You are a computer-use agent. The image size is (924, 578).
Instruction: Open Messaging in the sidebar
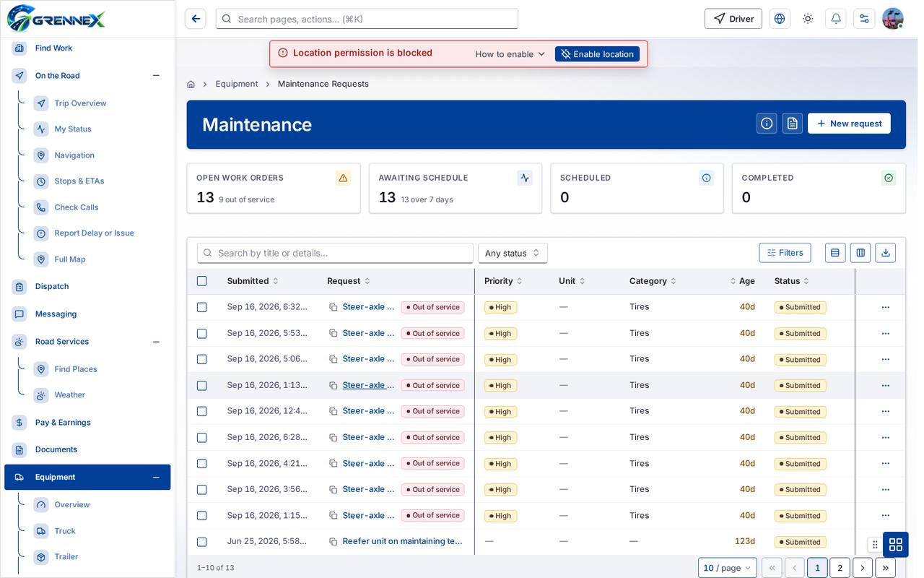tap(56, 314)
